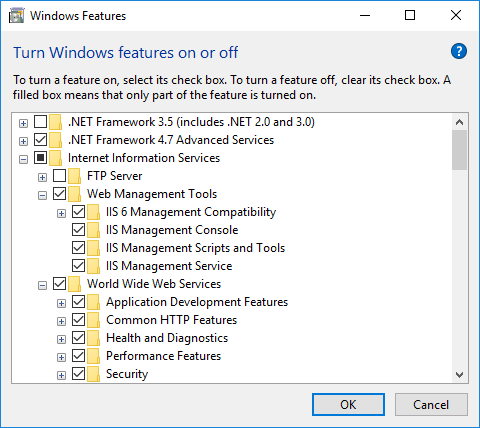Click folder icon beside Internet Information Services
Viewport: 480px width, 428px height.
55,158
